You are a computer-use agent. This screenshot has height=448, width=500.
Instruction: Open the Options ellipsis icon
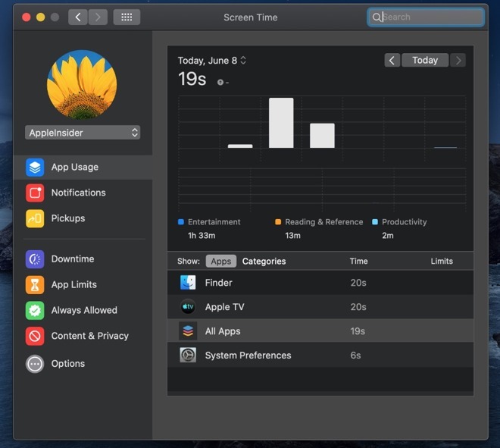click(x=35, y=364)
